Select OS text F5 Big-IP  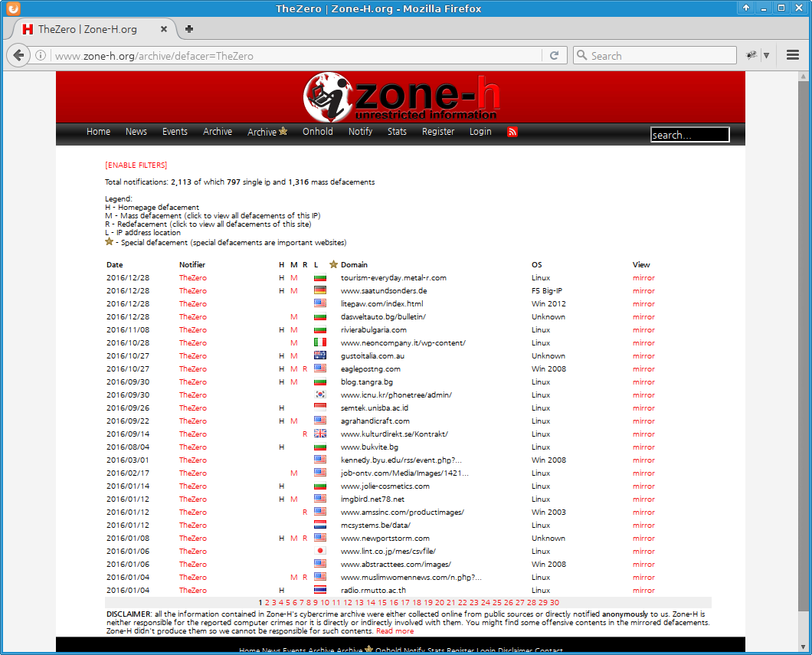click(547, 291)
